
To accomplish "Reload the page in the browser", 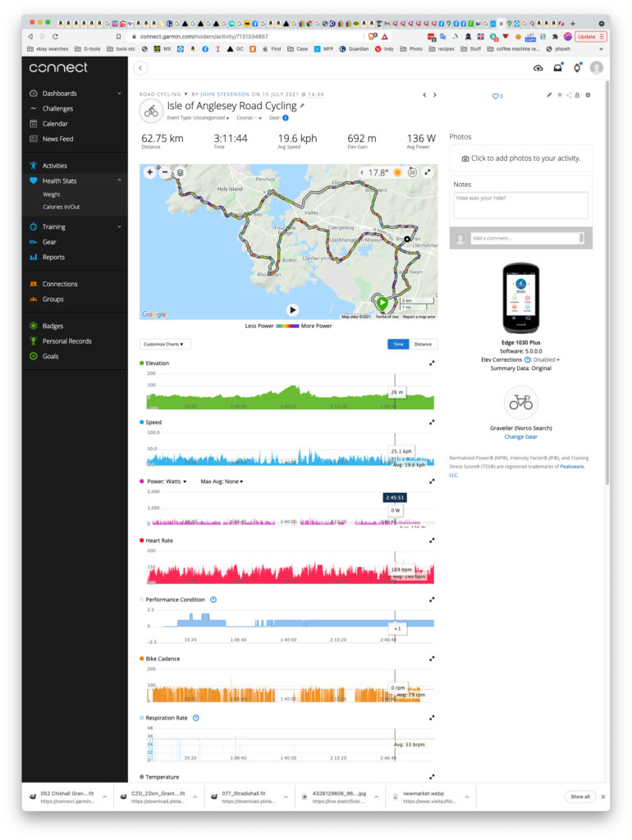I will coord(55,36).
